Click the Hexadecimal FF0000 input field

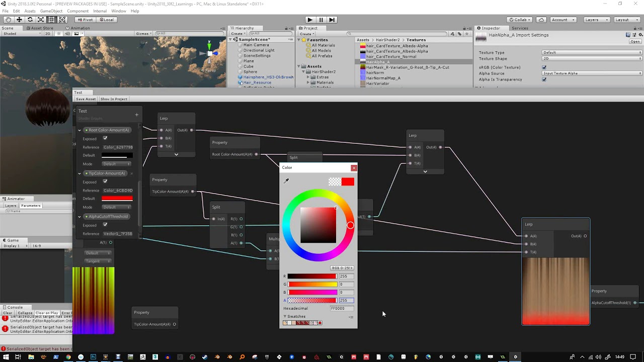(342, 308)
